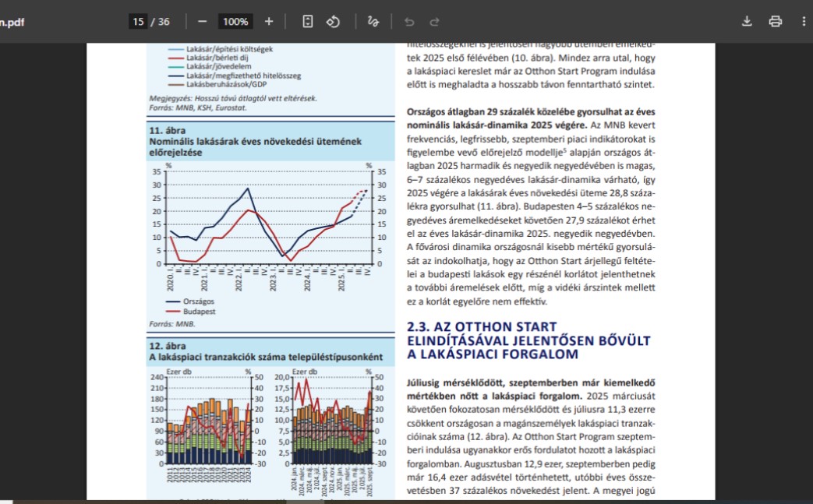Open the three-dot more actions menu
This screenshot has height=504, width=813.
pyautogui.click(x=803, y=21)
